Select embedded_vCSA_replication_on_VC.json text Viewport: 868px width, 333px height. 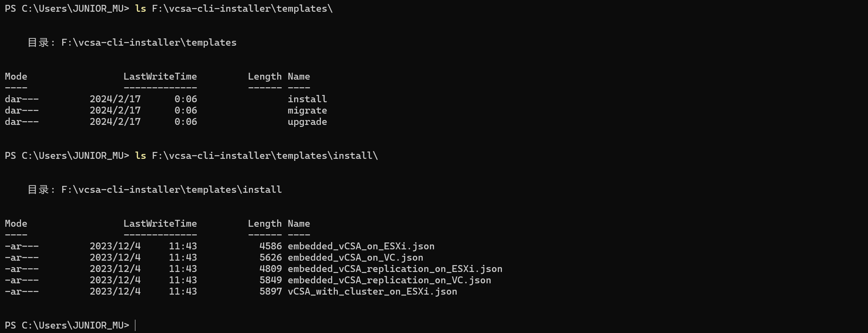pyautogui.click(x=389, y=280)
